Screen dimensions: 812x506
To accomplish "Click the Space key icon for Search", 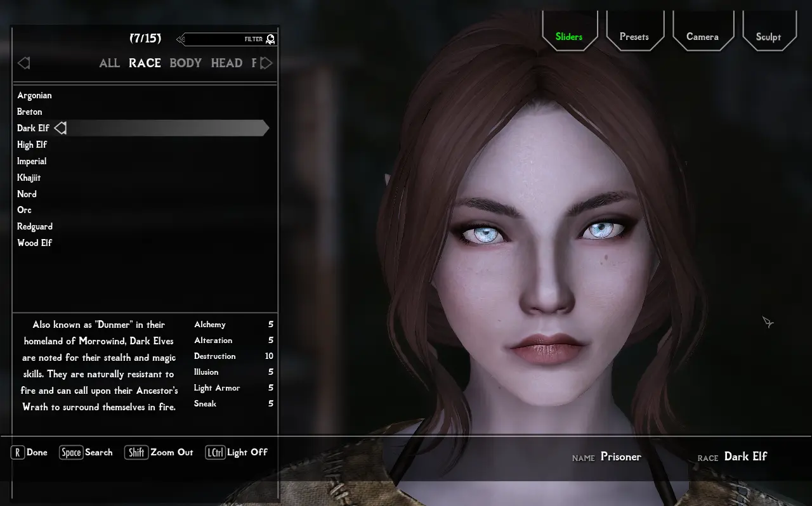I will [71, 452].
